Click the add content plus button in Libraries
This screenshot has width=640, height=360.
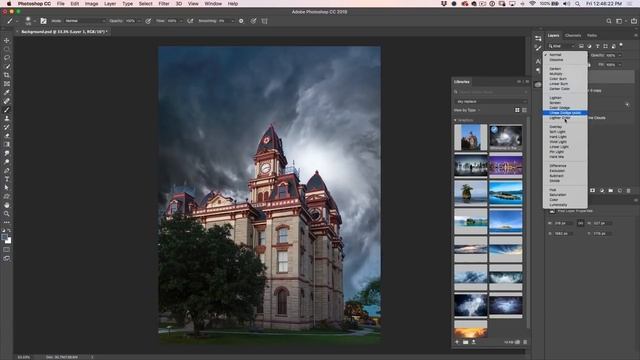point(457,342)
